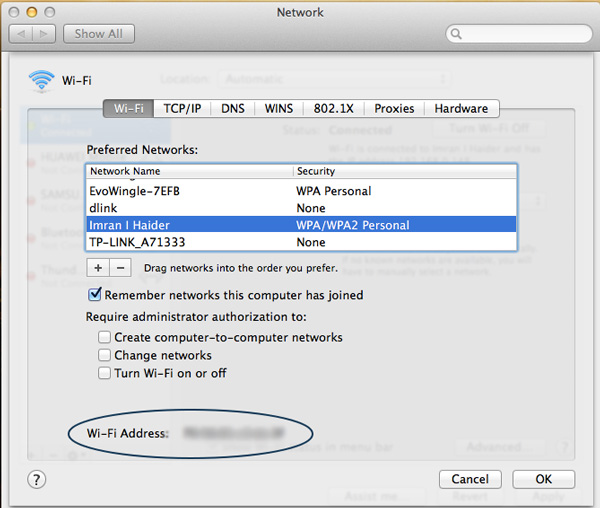The width and height of the screenshot is (600, 508).
Task: Switch to the Wi-Fi tab
Action: tap(129, 109)
